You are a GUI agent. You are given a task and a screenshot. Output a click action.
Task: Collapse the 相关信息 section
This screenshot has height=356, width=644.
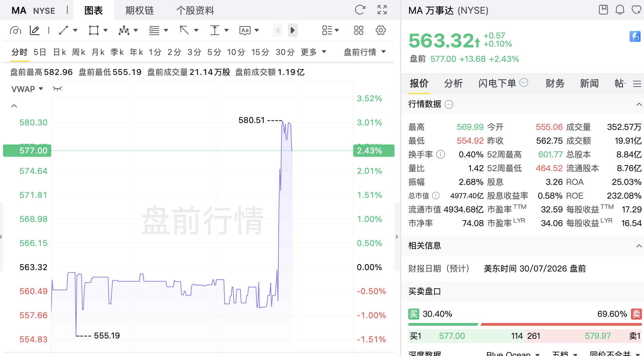tap(639, 246)
